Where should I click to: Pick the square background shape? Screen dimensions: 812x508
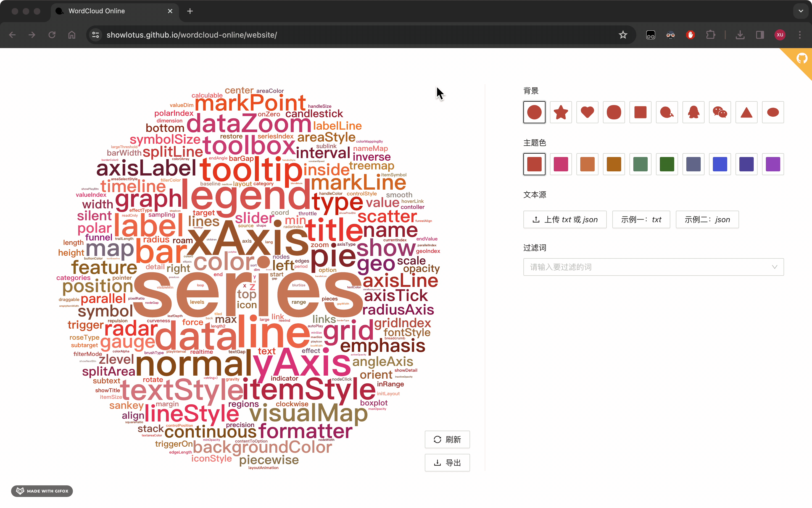(x=640, y=112)
